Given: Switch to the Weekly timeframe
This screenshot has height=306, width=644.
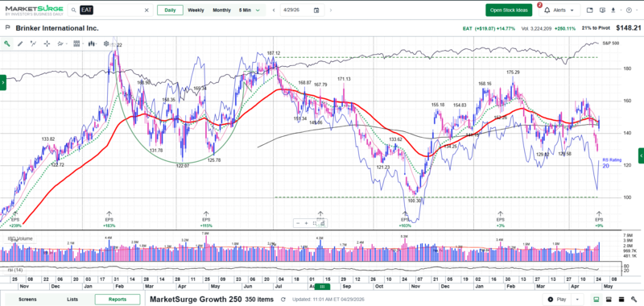Looking at the screenshot, I should [196, 10].
